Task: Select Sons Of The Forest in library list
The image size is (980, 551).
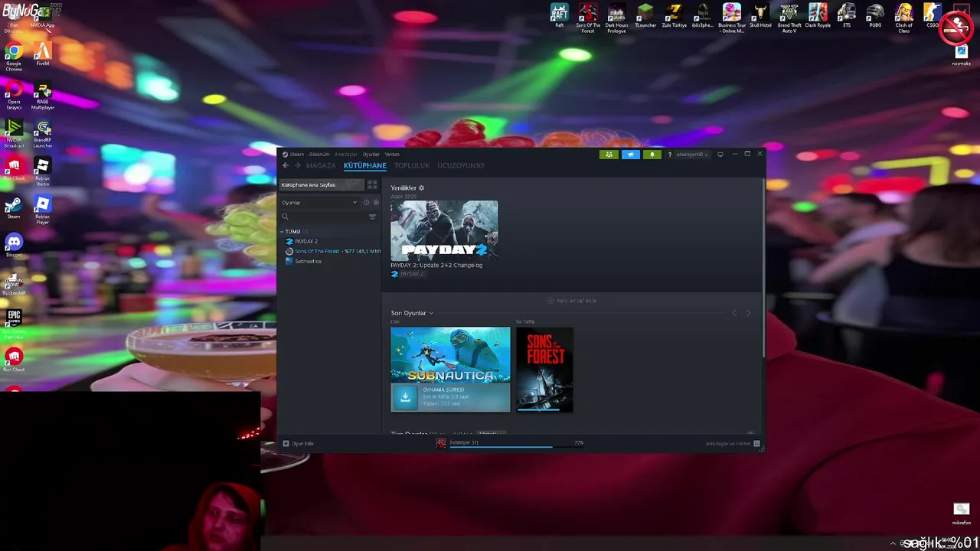Action: click(333, 251)
